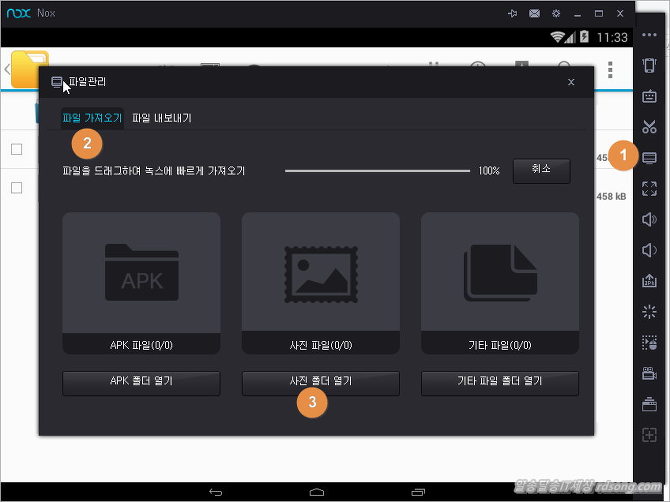Click the scissors screenshot icon
This screenshot has width=670, height=502.
[x=649, y=127]
